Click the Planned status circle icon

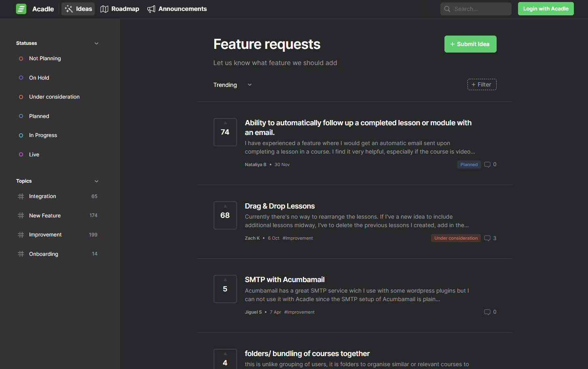point(21,116)
